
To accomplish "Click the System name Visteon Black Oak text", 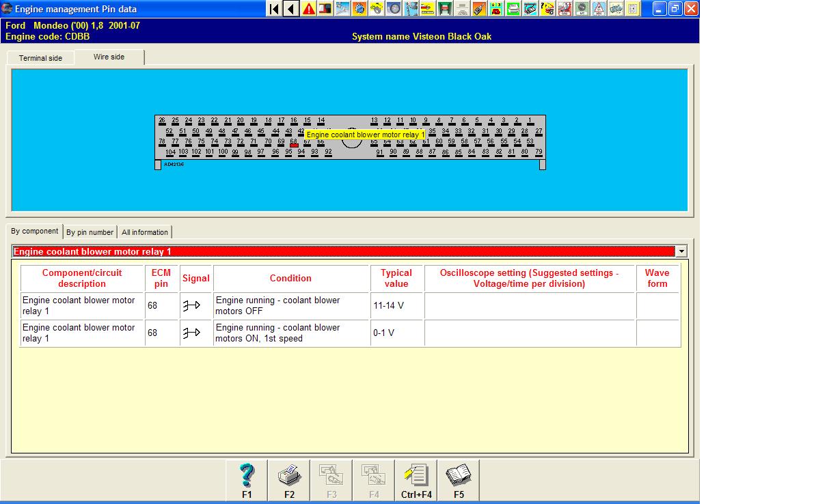I will pos(422,36).
